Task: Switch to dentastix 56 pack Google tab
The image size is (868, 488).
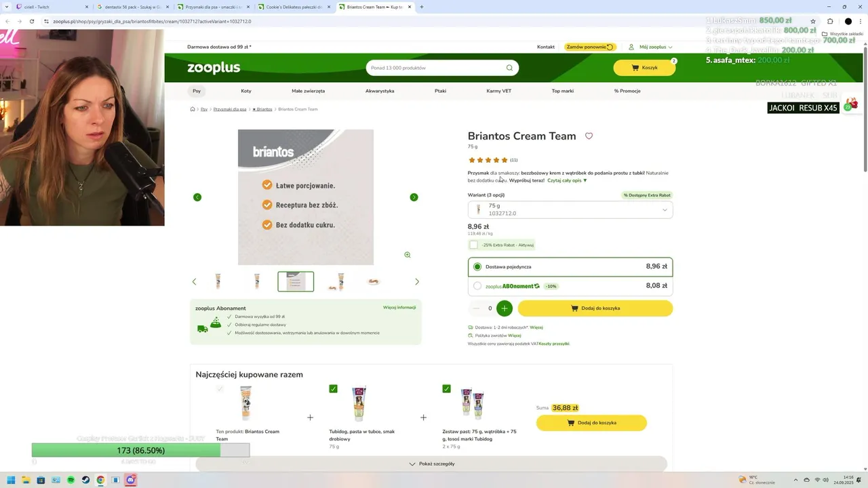Action: (x=132, y=7)
